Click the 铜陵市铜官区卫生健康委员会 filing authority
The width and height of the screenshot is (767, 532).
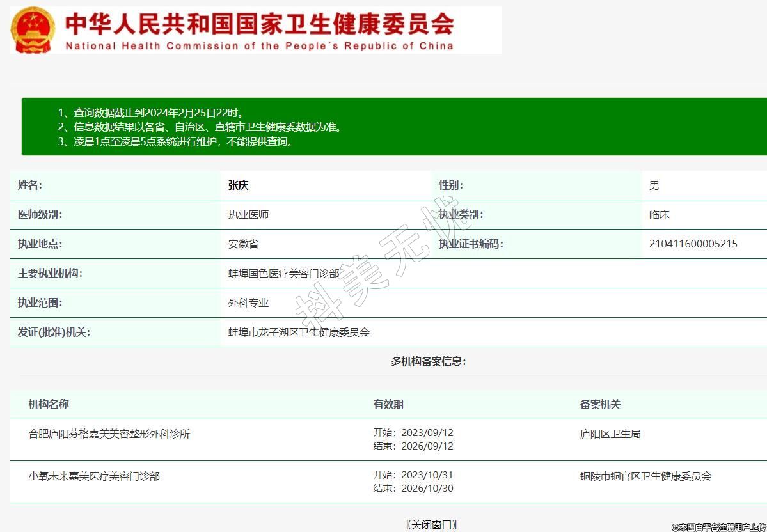(x=645, y=476)
